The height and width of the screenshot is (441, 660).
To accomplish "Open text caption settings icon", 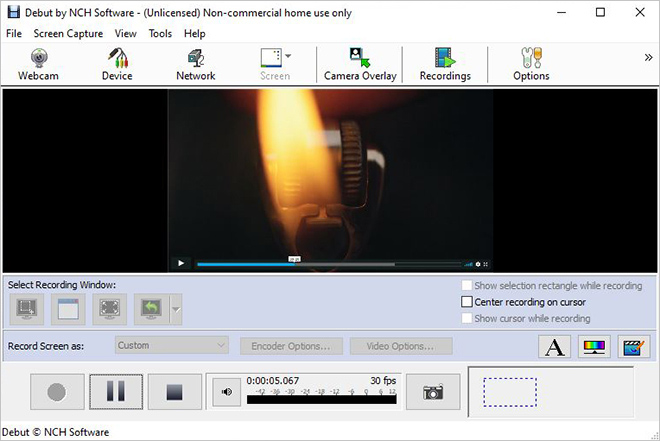I will coord(554,347).
